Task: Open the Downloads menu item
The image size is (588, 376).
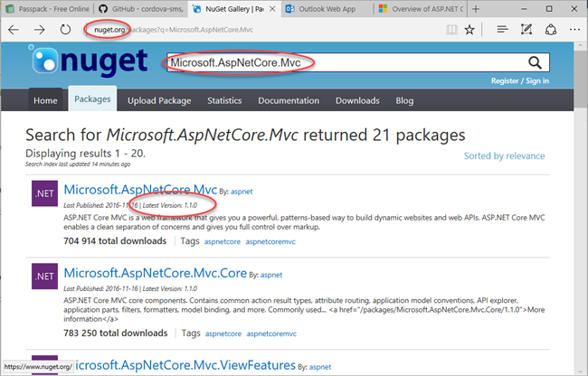Action: (x=357, y=100)
